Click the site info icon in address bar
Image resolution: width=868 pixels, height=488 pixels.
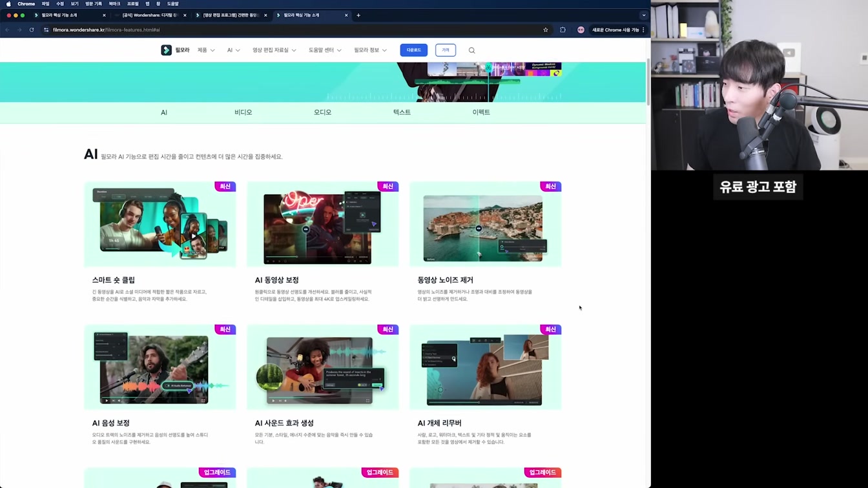point(46,30)
